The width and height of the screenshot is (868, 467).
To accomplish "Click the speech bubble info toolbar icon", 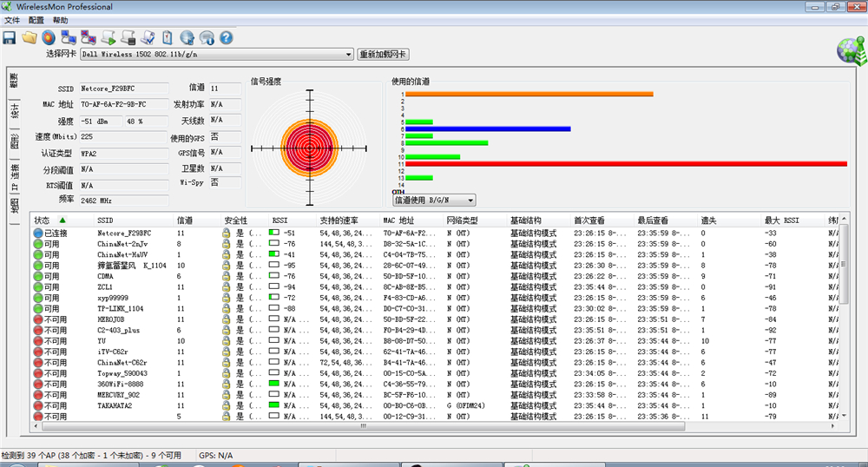I will [207, 37].
